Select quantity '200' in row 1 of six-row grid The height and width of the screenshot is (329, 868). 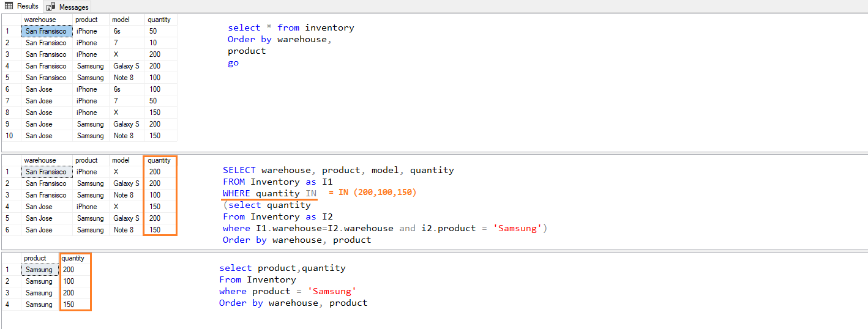(x=162, y=172)
